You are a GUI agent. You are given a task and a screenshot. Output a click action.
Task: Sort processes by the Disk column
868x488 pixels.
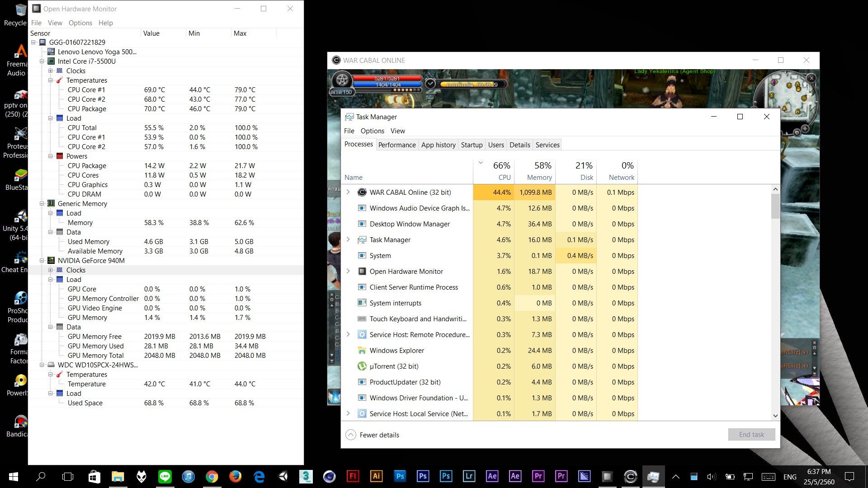(x=576, y=171)
